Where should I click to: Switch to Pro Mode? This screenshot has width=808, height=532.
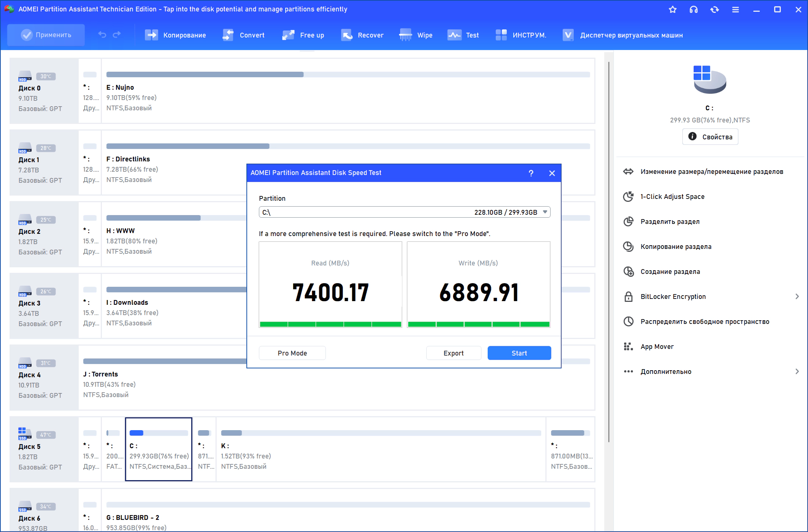pyautogui.click(x=292, y=353)
